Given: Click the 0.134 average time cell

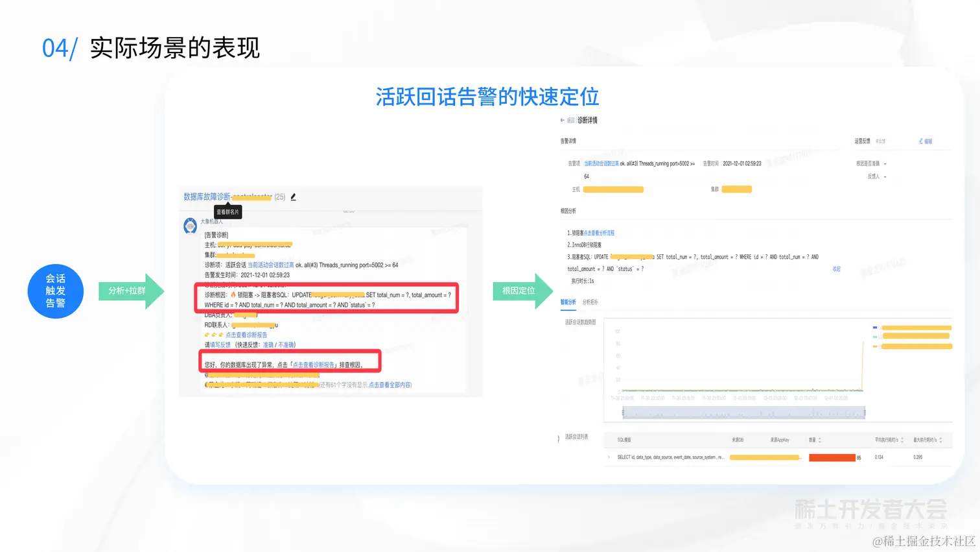Looking at the screenshot, I should tap(879, 457).
